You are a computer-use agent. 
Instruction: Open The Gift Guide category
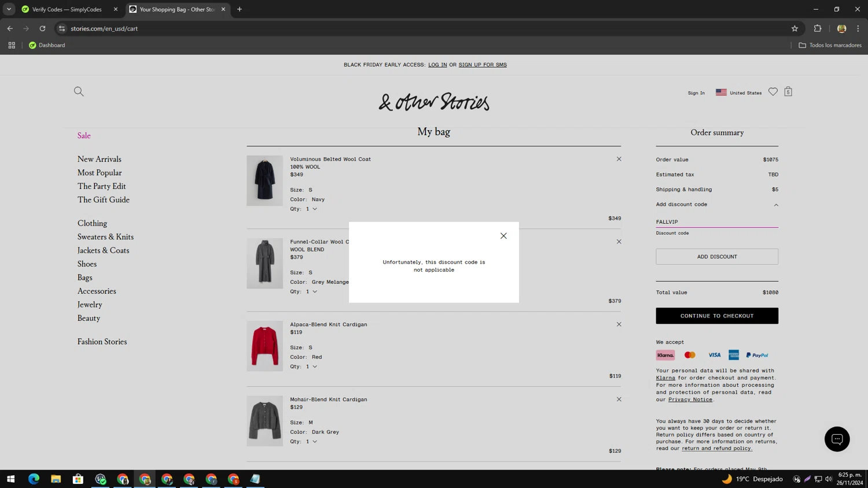pos(104,199)
